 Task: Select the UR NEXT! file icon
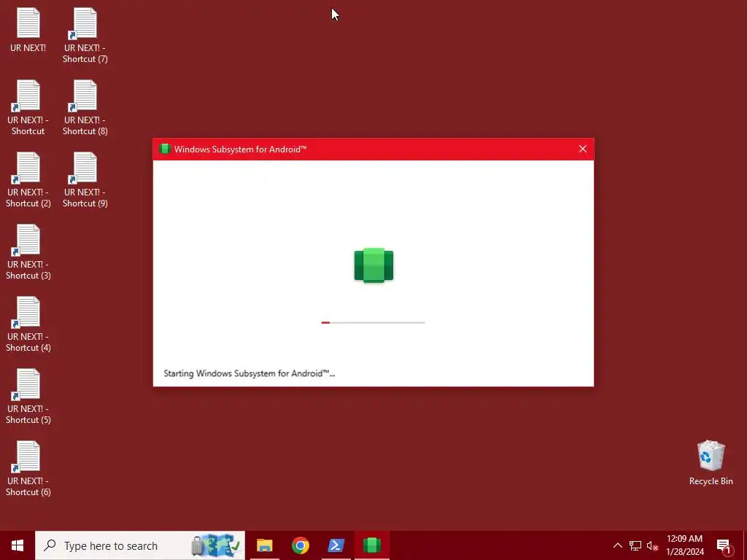28,23
